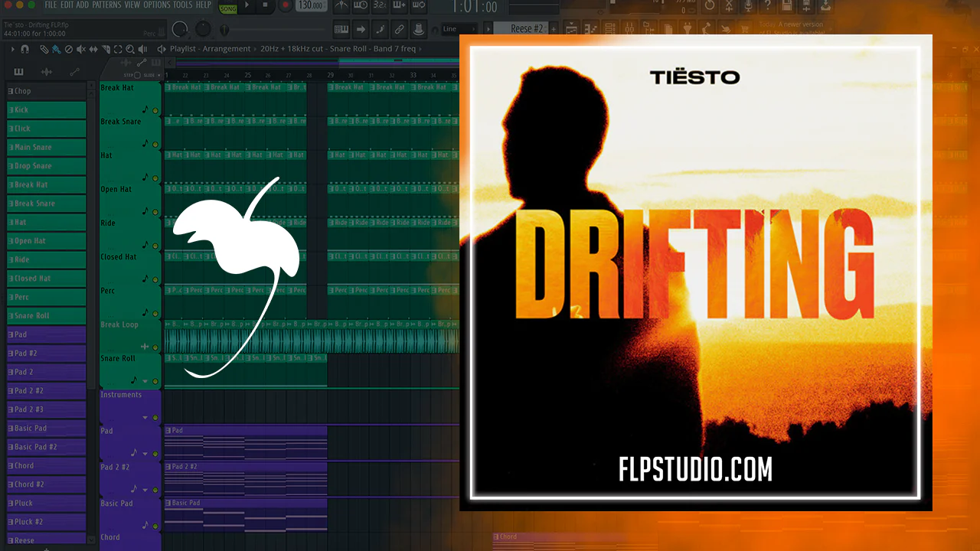
Task: Show automation clips in picker
Action: [x=74, y=72]
